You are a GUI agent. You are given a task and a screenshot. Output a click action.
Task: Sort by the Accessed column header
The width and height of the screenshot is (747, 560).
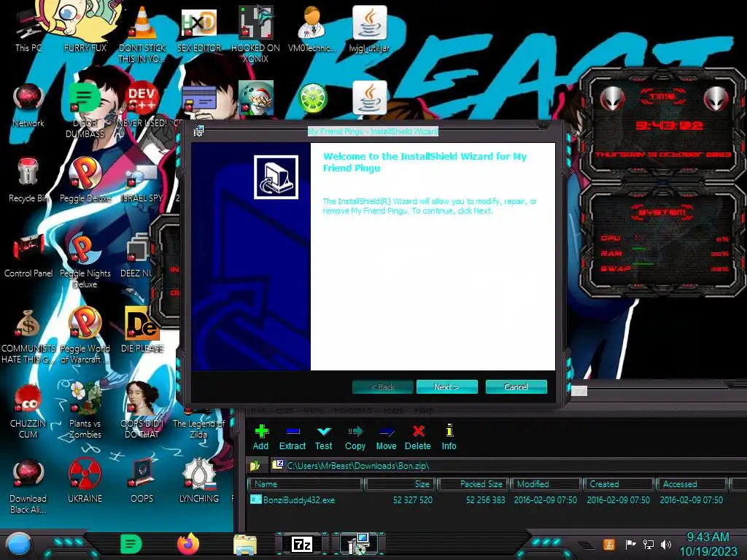click(x=692, y=484)
